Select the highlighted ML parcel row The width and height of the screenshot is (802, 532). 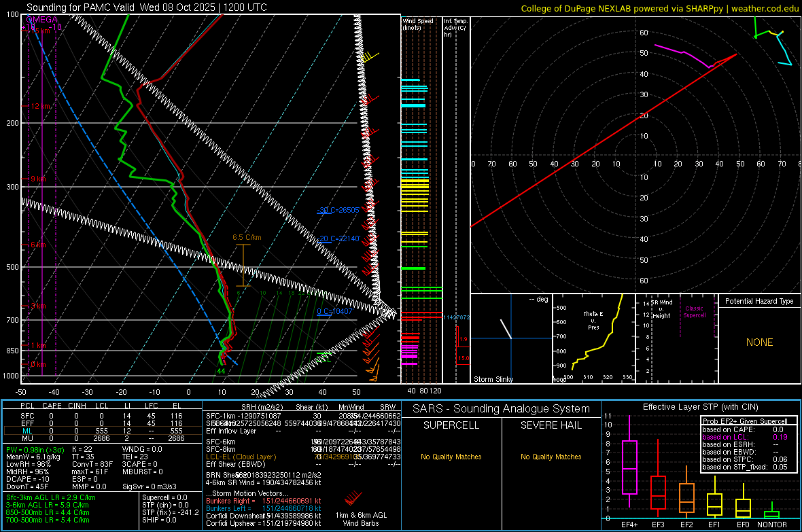tap(103, 431)
